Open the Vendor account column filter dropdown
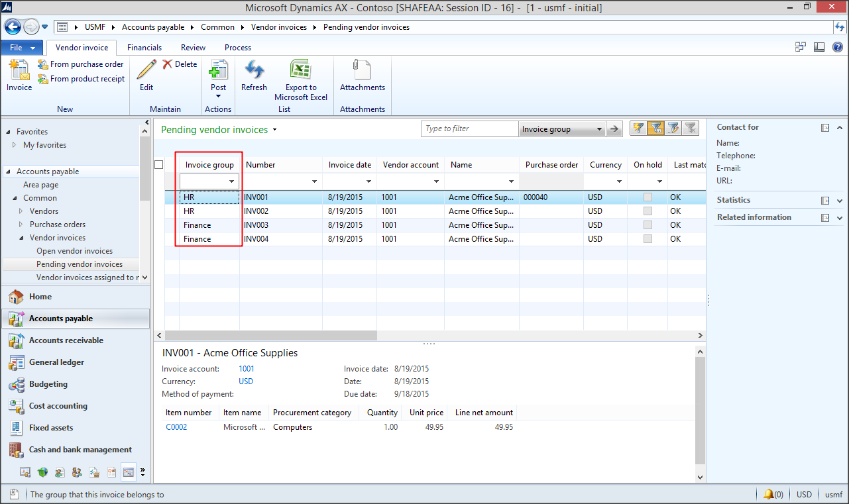This screenshot has height=504, width=849. coord(437,181)
